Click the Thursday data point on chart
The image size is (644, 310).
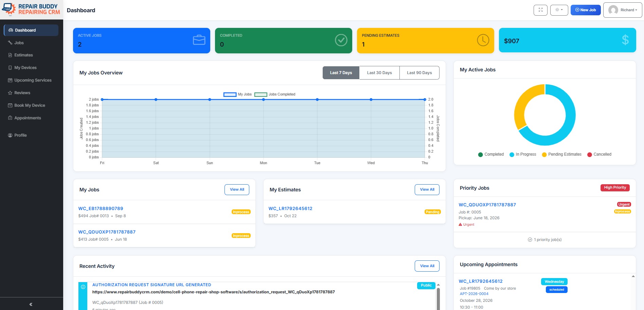pos(425,100)
